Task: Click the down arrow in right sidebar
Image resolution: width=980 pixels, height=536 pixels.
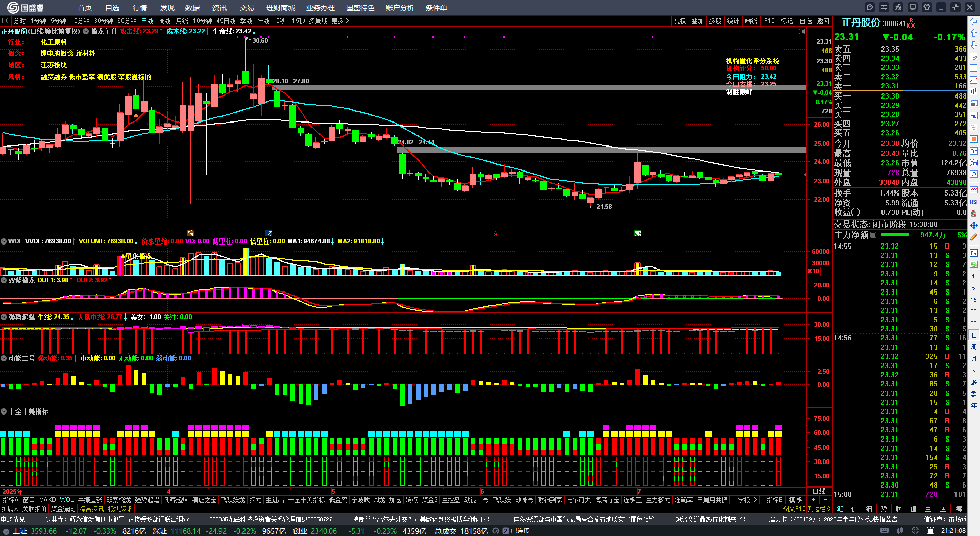Action: 974,44
